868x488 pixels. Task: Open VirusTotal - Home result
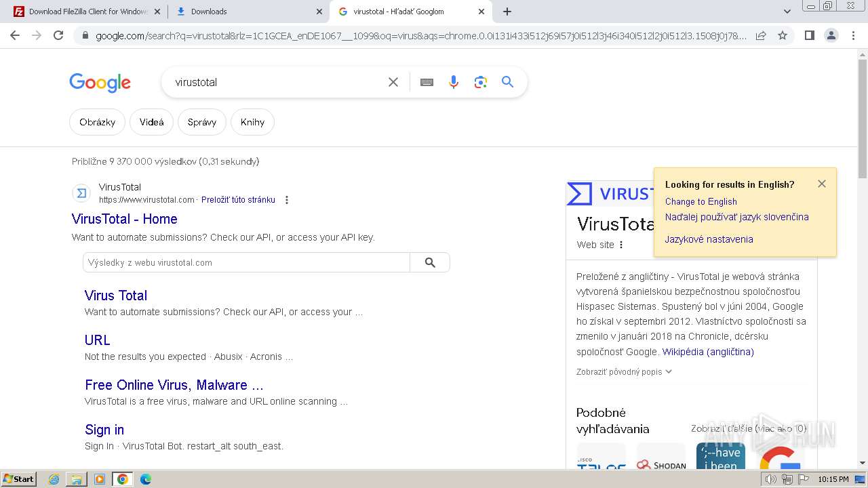point(125,219)
